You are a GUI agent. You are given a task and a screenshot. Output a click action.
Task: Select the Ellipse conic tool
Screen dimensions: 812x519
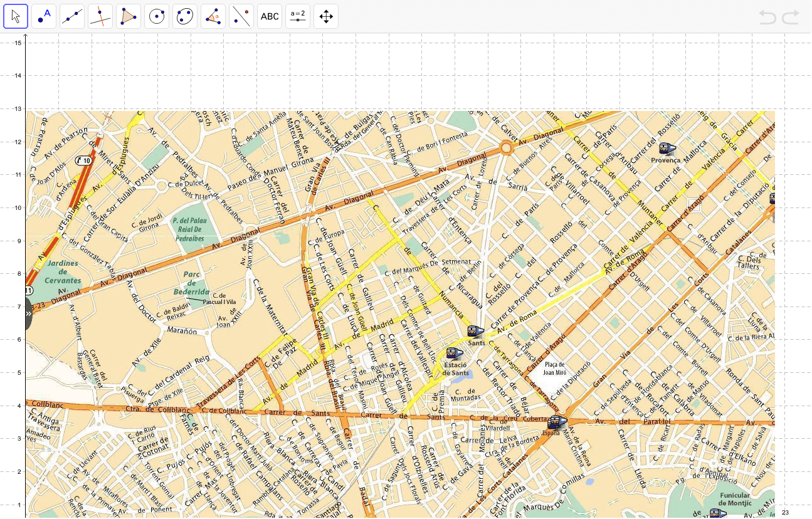click(185, 16)
